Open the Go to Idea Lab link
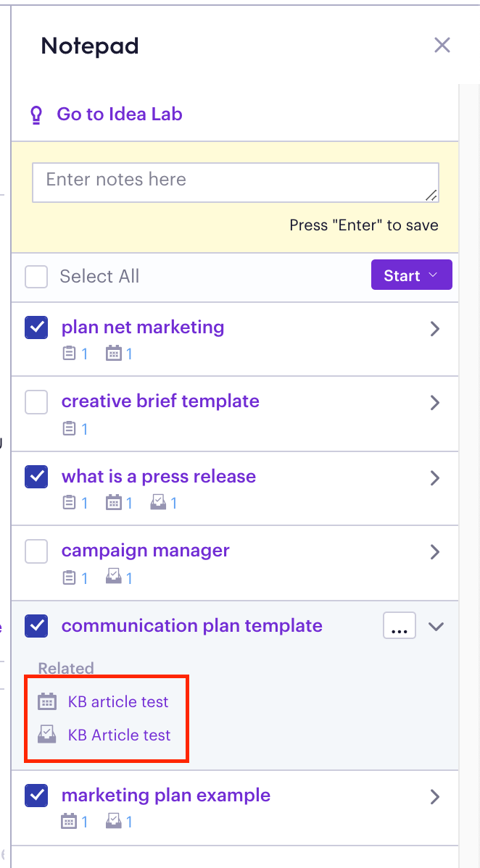Viewport: 480px width, 868px height. [120, 114]
